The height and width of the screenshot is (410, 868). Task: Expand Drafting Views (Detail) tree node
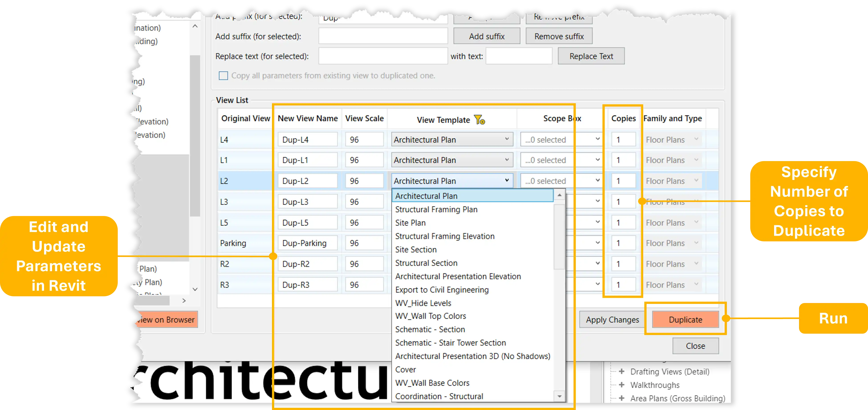(x=622, y=372)
